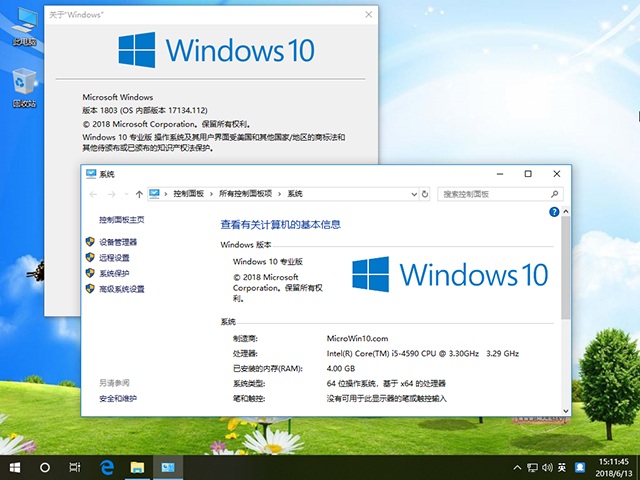640x480 pixels.
Task: Open volume speaker icon in tray
Action: 547,467
